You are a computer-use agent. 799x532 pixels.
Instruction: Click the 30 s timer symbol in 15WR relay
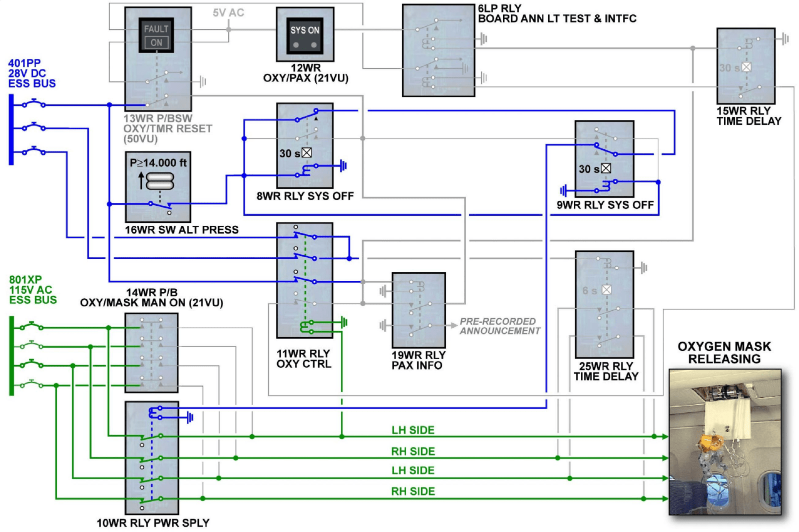click(x=746, y=67)
